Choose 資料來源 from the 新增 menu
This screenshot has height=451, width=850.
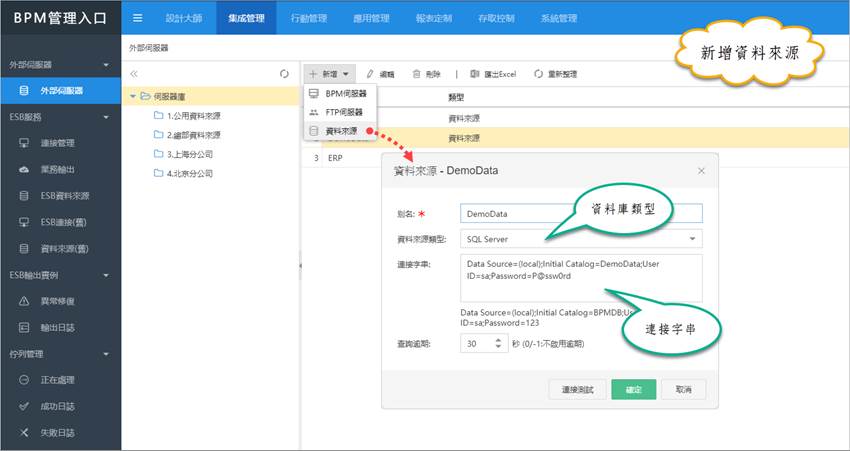[x=340, y=131]
